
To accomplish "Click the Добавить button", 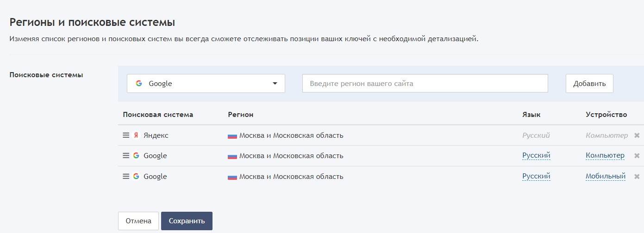I will 589,84.
